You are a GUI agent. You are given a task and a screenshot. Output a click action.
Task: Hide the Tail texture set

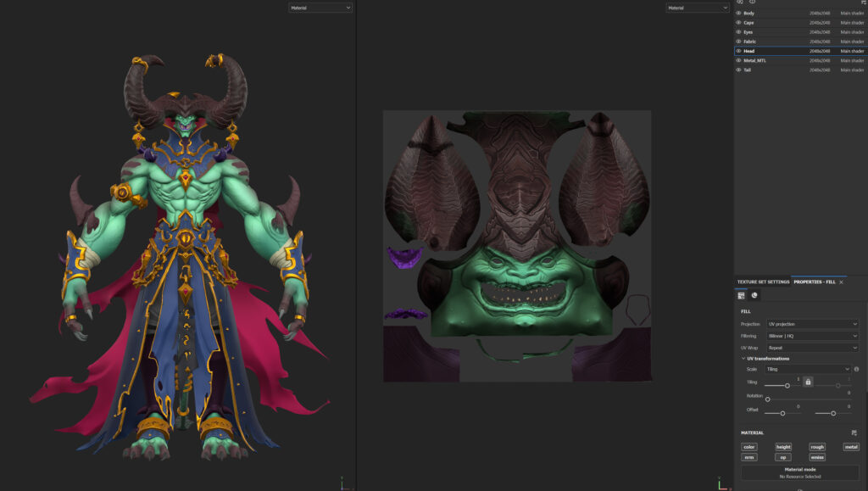(738, 70)
